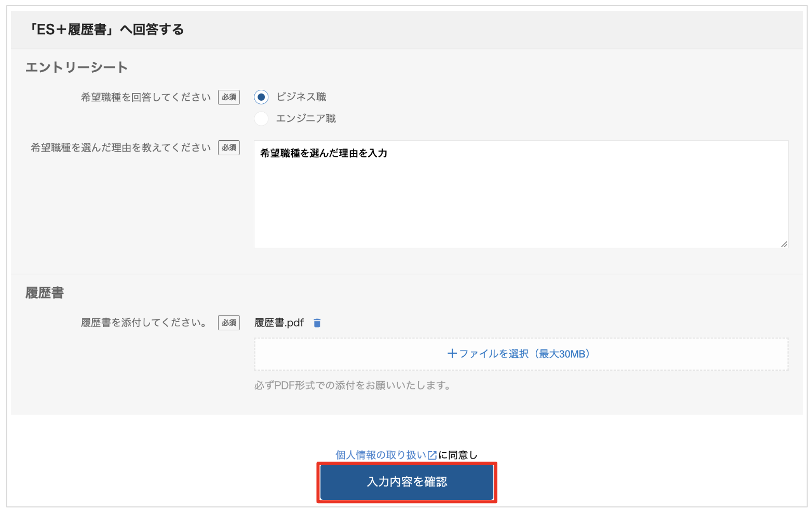Screen dimensions: 812x512
Task: Click the エントリーシート section heading
Action: pos(77,68)
